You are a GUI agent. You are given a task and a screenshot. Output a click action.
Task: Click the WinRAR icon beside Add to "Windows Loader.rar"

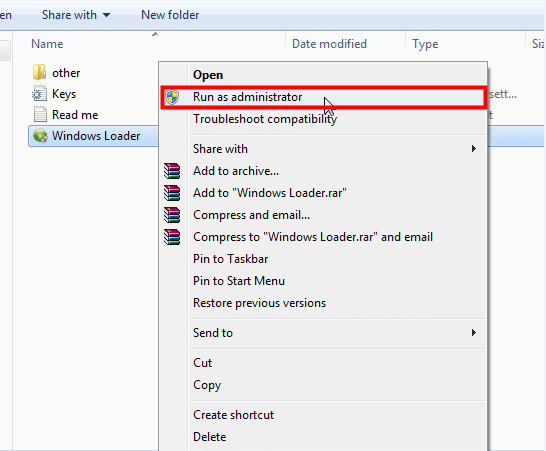pyautogui.click(x=172, y=193)
